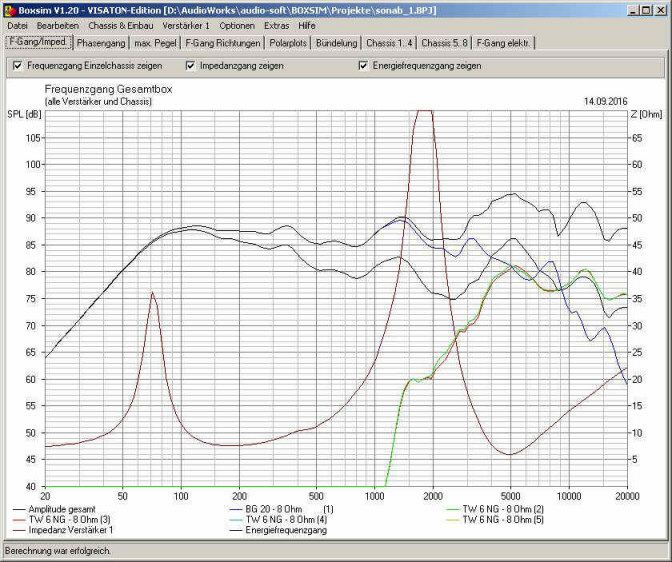Show the Polarplots tab

coord(288,43)
